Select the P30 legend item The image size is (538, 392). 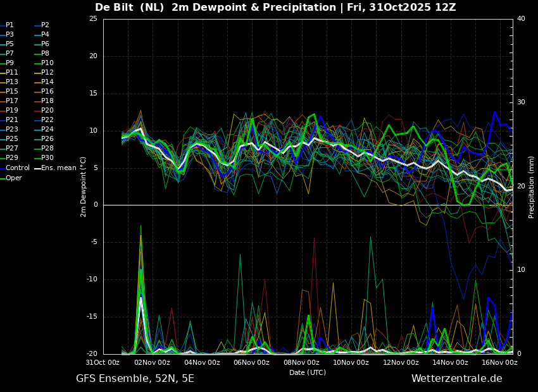pyautogui.click(x=44, y=157)
